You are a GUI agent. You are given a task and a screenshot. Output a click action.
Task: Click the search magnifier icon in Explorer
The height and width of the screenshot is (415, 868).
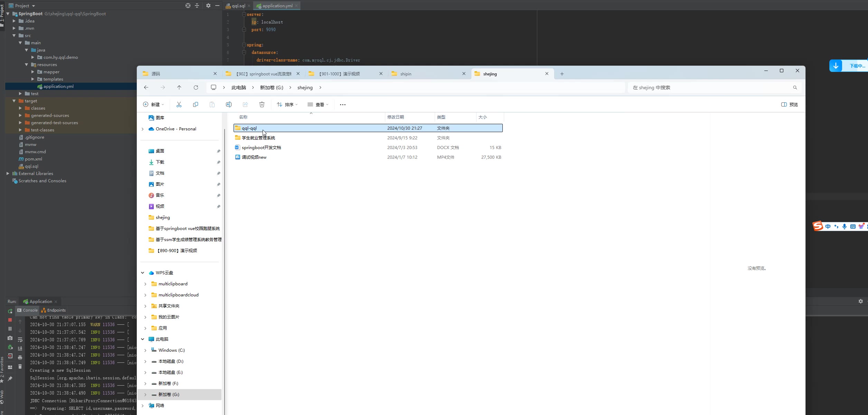(795, 87)
